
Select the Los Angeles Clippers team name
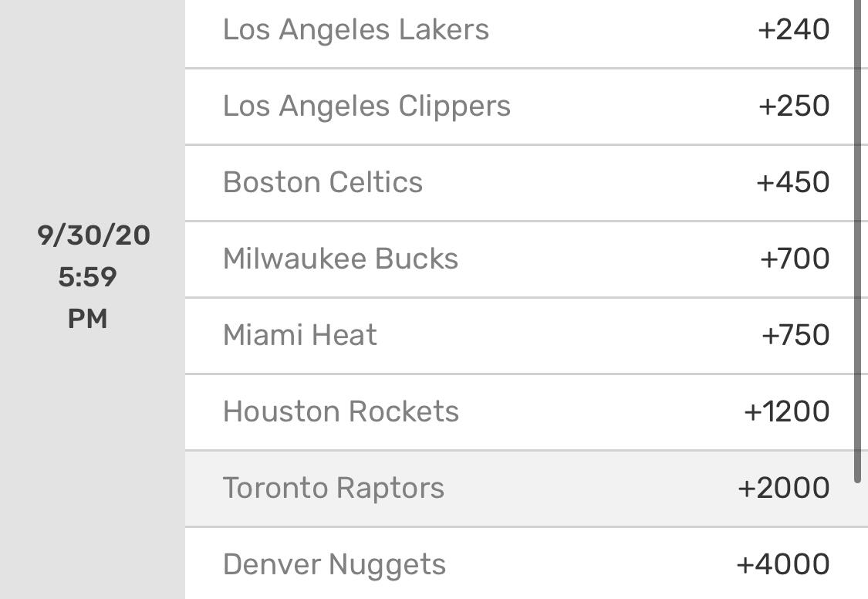click(366, 107)
